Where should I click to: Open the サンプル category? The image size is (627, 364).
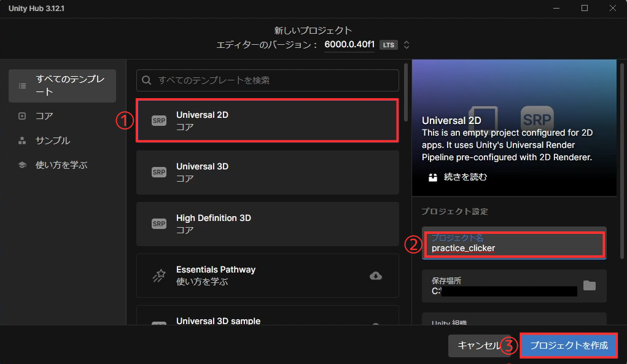pyautogui.click(x=63, y=141)
